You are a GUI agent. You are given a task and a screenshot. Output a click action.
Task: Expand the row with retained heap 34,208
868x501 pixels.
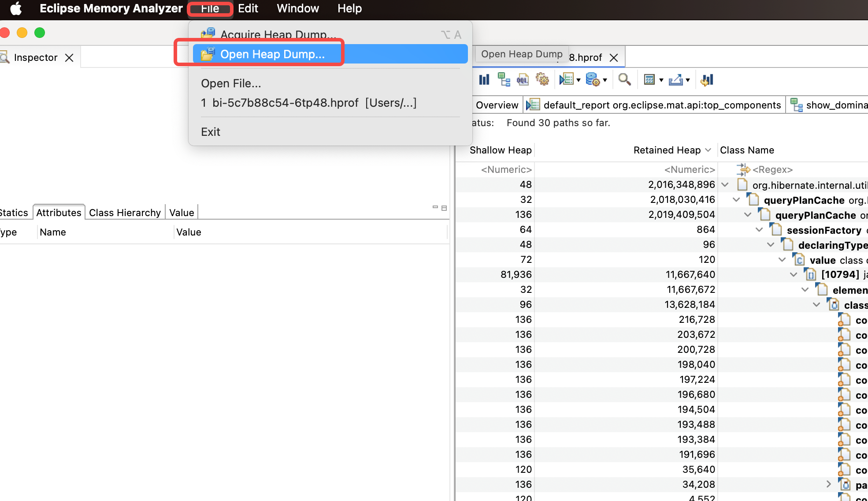828,484
